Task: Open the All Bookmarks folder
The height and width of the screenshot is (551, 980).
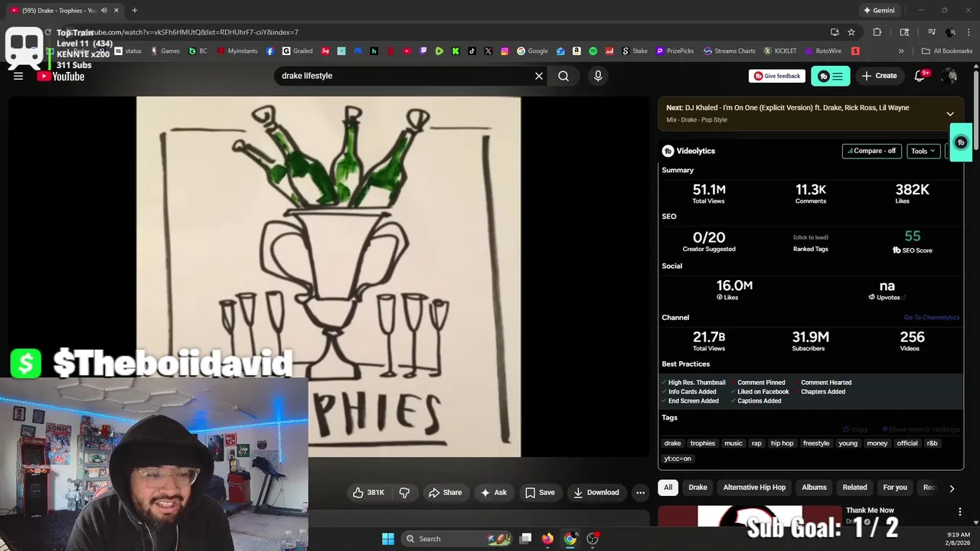Action: coord(947,51)
